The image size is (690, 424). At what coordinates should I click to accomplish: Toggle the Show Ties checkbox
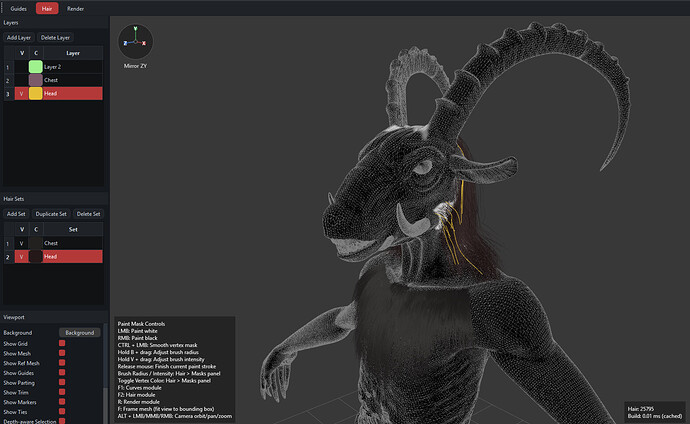(x=62, y=411)
